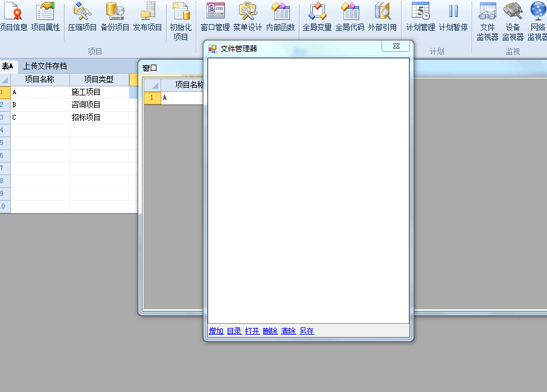This screenshot has height=392, width=547.
Task: Switch to the 表A tab
Action: pos(7,66)
